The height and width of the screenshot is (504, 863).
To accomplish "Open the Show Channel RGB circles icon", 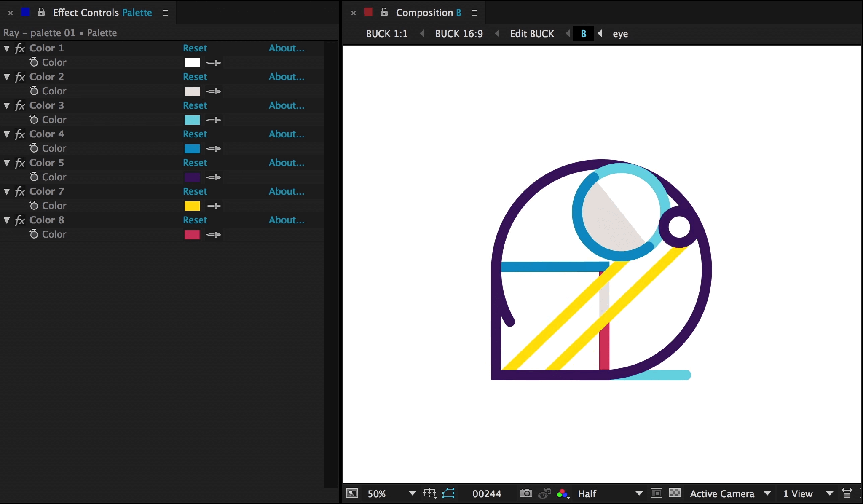I will [x=563, y=493].
